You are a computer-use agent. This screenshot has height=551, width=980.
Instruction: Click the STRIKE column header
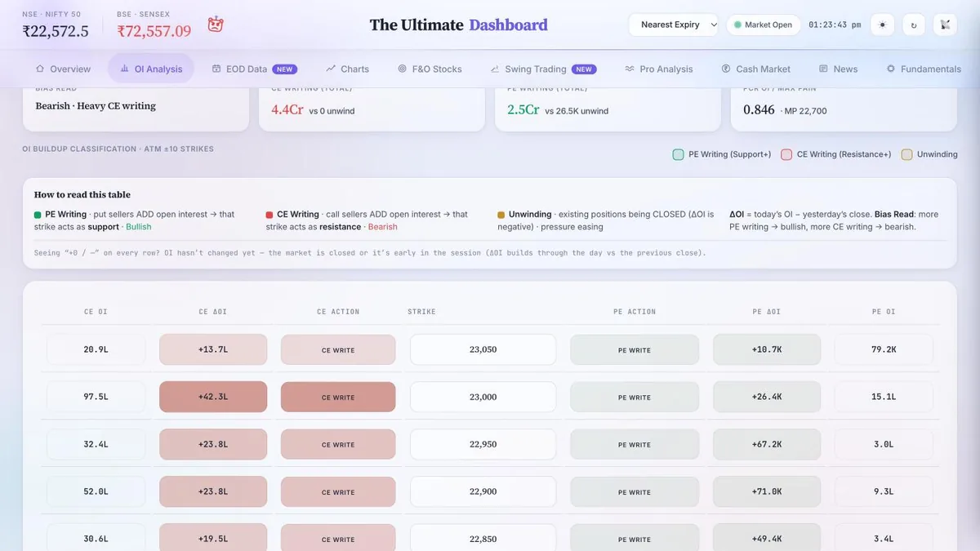point(422,312)
